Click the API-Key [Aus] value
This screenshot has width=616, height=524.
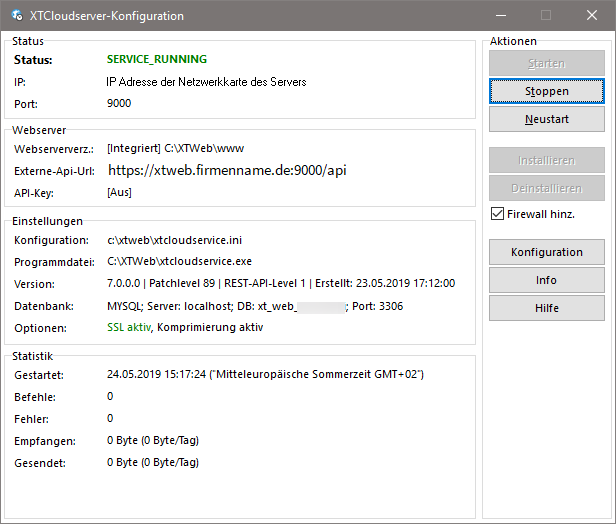pos(119,192)
